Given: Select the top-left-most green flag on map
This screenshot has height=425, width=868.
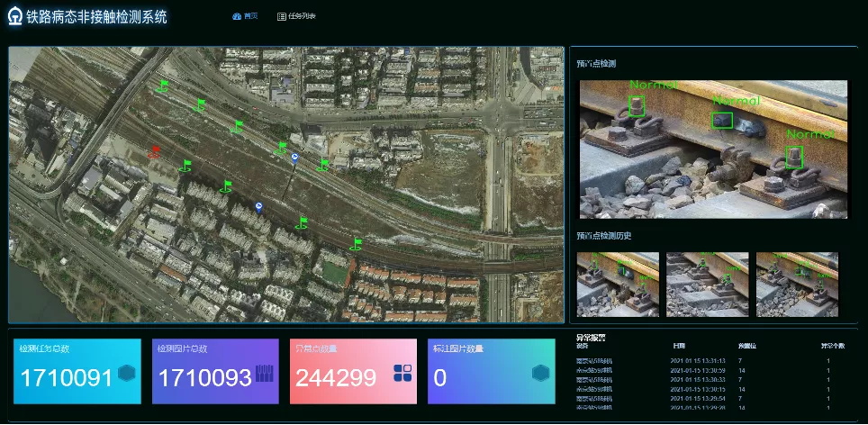Looking at the screenshot, I should coord(162,86).
